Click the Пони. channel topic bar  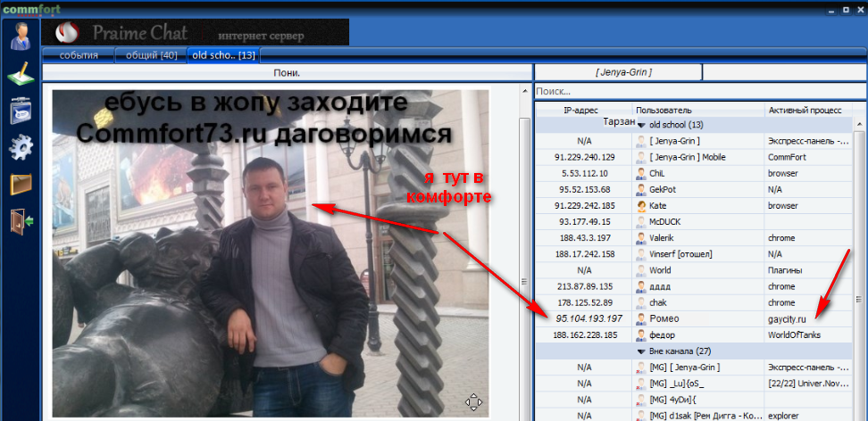tap(287, 72)
